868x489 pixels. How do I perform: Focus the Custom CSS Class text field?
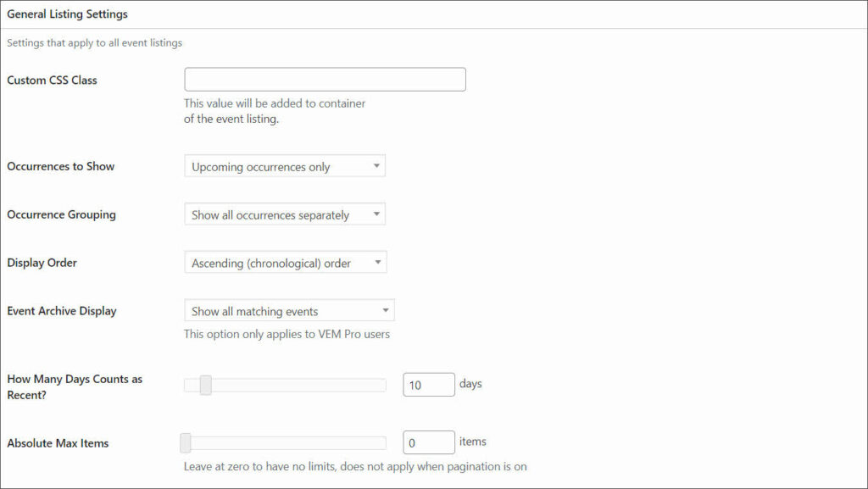click(325, 80)
